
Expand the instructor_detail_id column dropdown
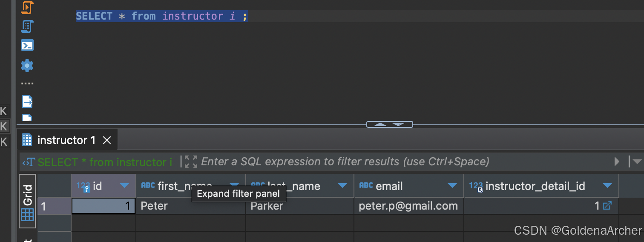[x=608, y=186]
